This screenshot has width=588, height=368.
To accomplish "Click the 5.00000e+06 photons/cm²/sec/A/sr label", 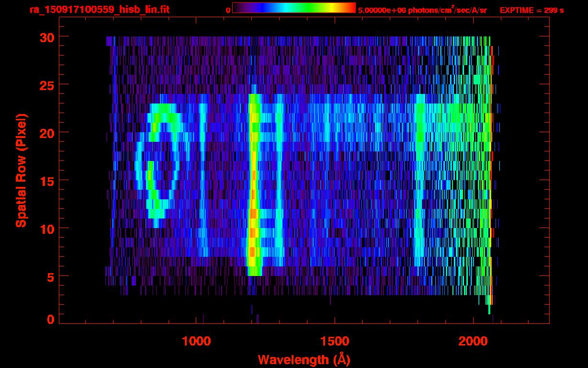I will tap(422, 10).
